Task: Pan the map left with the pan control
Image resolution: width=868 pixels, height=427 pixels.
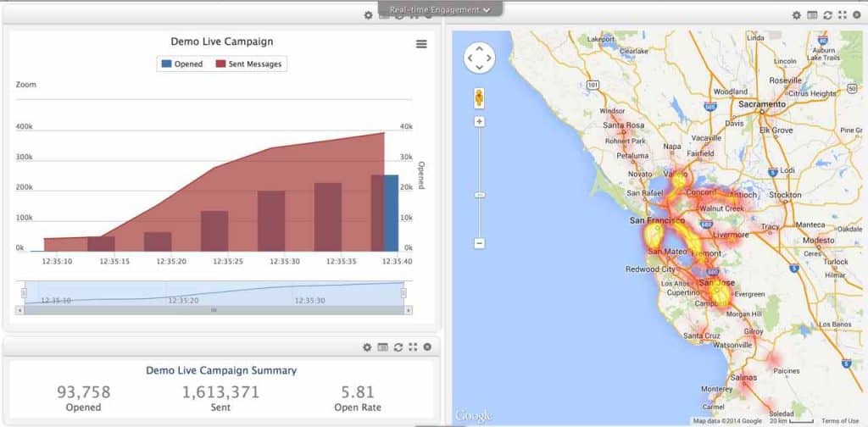Action: pos(470,58)
